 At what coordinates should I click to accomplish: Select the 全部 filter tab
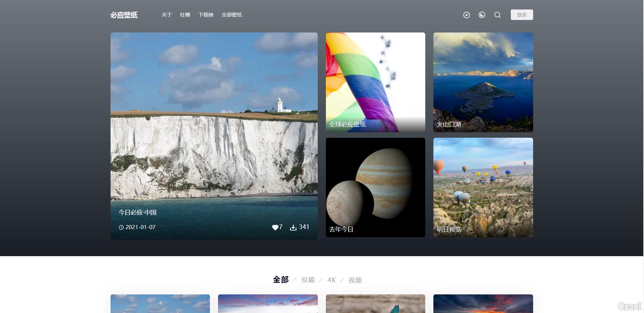coord(281,280)
